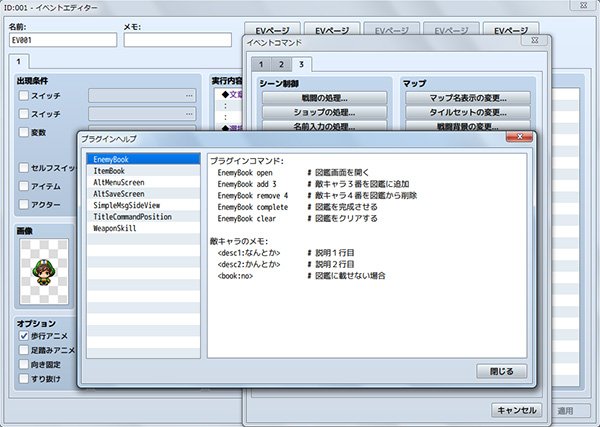Click the first EVページ button
Viewport: 600px width, 427px height.
(272, 30)
